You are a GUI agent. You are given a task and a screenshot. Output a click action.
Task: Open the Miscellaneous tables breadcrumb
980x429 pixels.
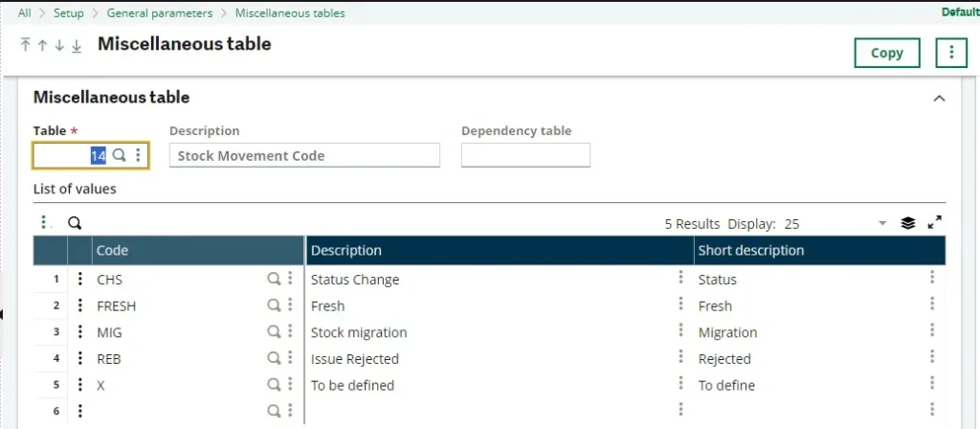[290, 13]
